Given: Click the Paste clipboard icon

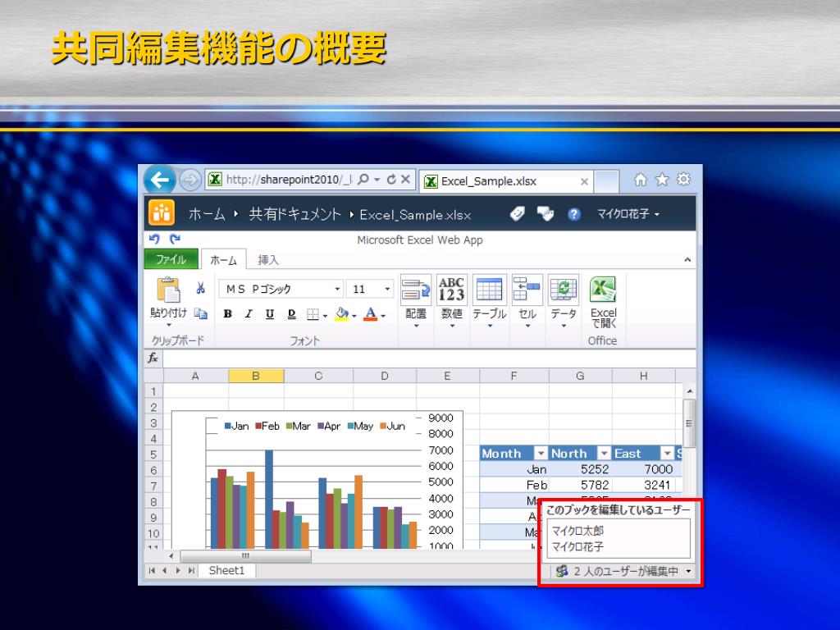Looking at the screenshot, I should pyautogui.click(x=168, y=290).
